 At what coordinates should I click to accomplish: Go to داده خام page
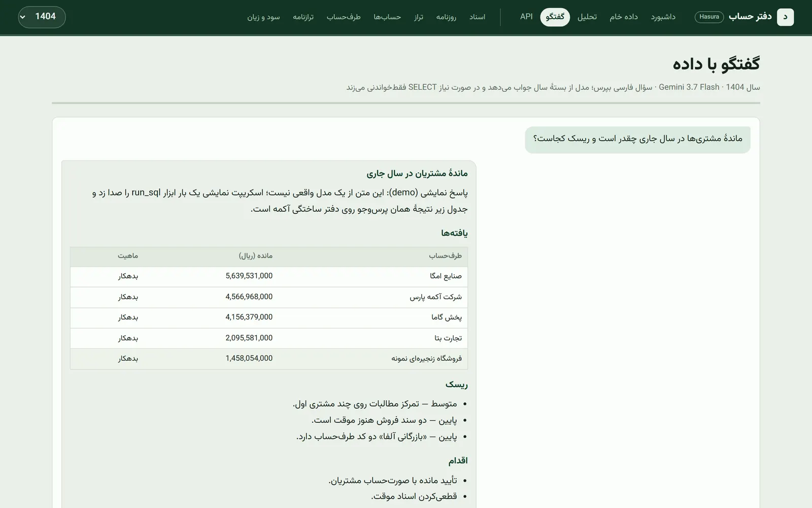pos(624,17)
